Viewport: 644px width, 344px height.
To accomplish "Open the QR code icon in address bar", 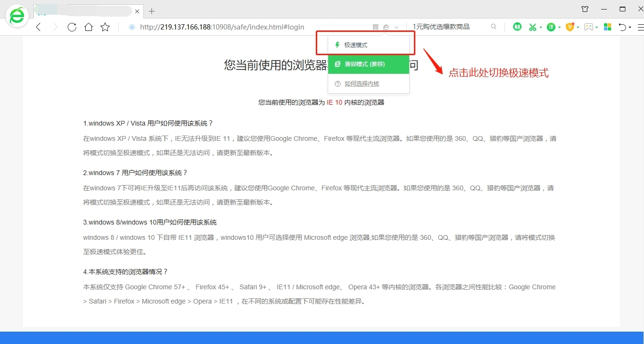I will tap(375, 27).
